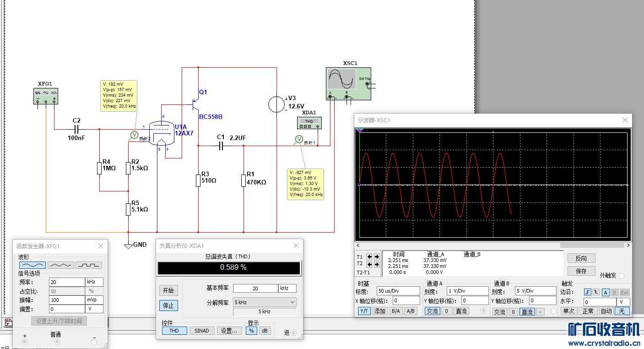Select rising edge trigger icon
This screenshot has width=644, height=349.
point(588,292)
